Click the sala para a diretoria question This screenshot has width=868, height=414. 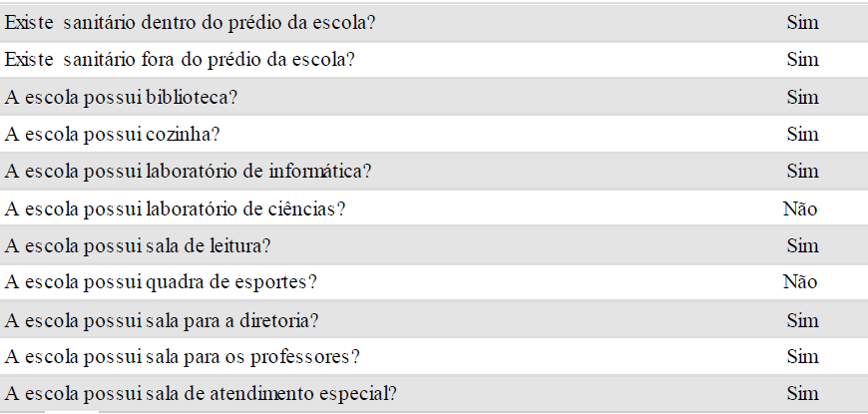163,320
